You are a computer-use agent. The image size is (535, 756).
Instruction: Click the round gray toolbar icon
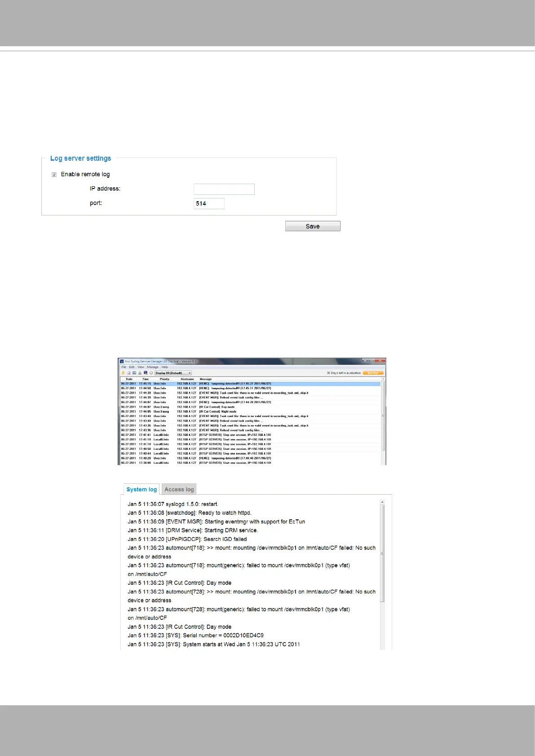point(151,373)
